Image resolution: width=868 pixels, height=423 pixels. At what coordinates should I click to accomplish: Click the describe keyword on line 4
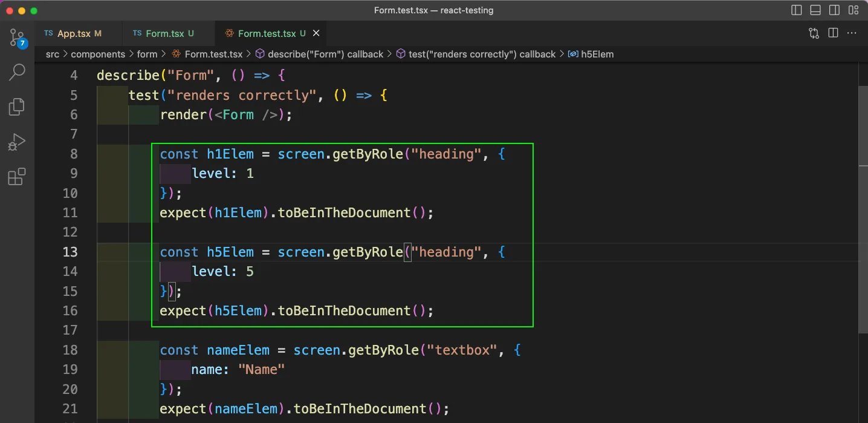(x=128, y=76)
